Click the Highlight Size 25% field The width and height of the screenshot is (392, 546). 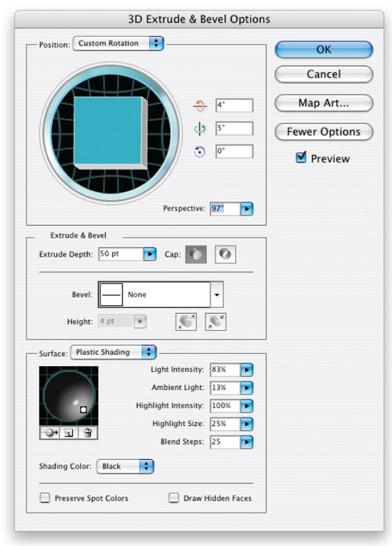tap(225, 424)
